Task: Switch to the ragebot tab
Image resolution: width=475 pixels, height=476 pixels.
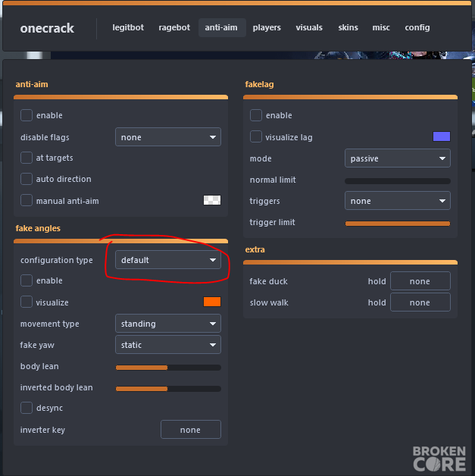Action: pos(174,27)
